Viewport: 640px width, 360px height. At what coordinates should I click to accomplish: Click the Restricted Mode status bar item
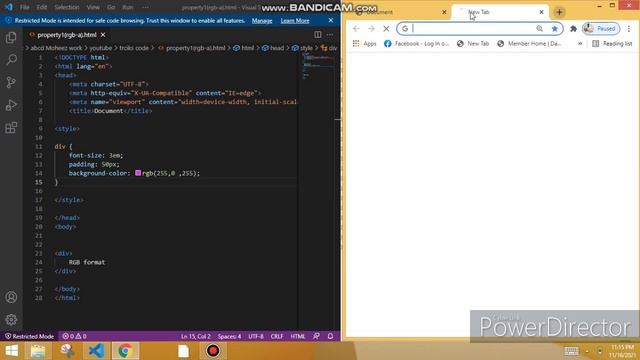29,336
